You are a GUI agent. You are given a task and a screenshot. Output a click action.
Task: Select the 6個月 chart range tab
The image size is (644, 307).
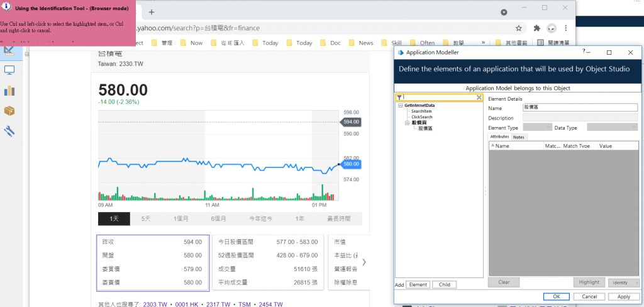click(x=218, y=219)
